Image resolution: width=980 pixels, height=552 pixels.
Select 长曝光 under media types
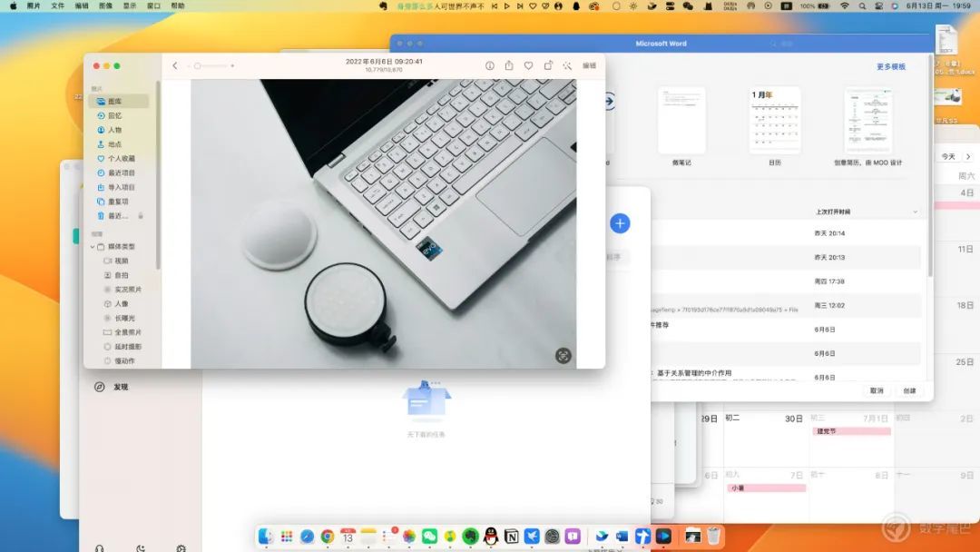coord(123,318)
